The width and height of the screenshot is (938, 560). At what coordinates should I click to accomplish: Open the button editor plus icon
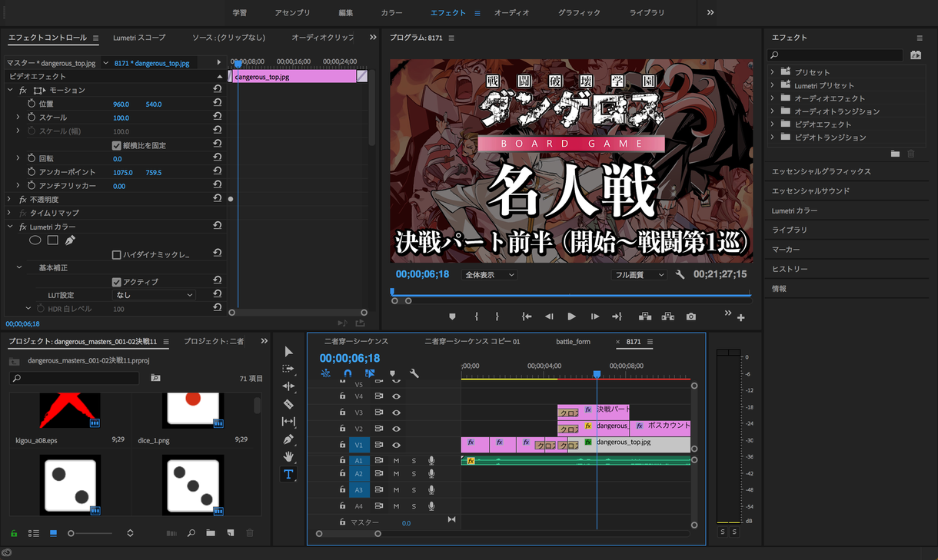pyautogui.click(x=741, y=317)
